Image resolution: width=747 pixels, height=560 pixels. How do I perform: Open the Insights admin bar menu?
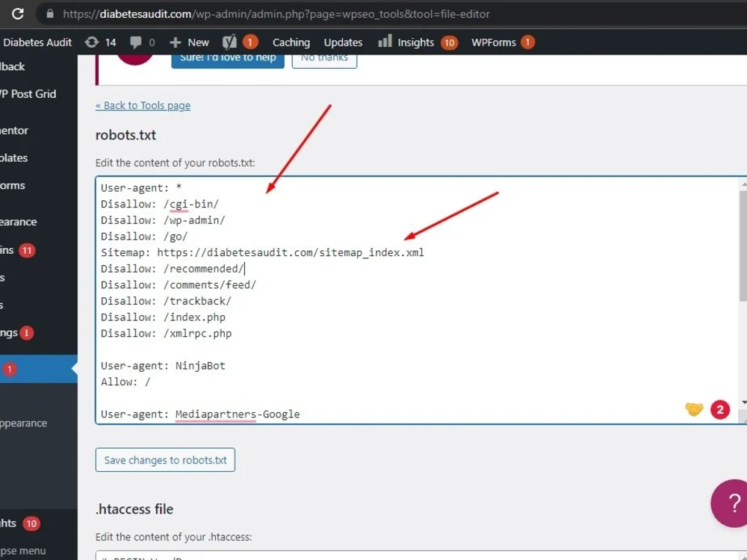tap(415, 43)
